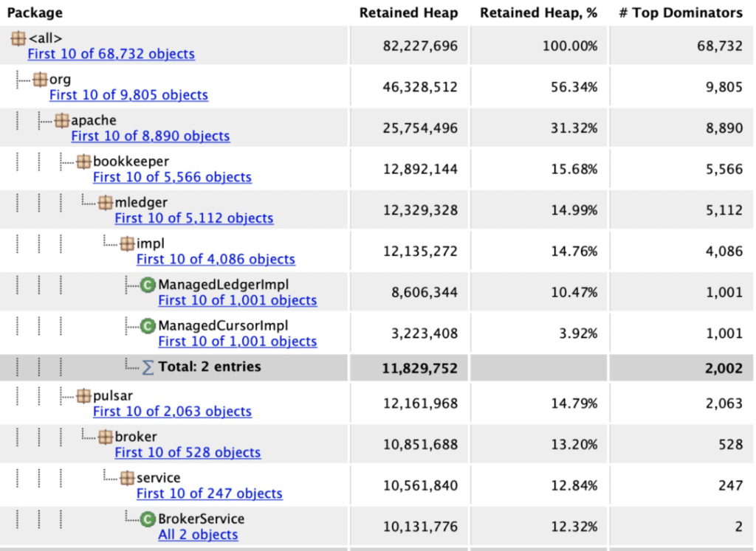Screen dimensions: 756x551
Task: Sort by the Package column header
Action: pos(35,13)
